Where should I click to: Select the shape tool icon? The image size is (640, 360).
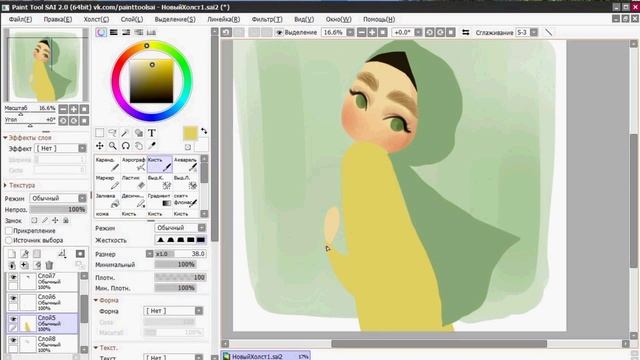(138, 133)
